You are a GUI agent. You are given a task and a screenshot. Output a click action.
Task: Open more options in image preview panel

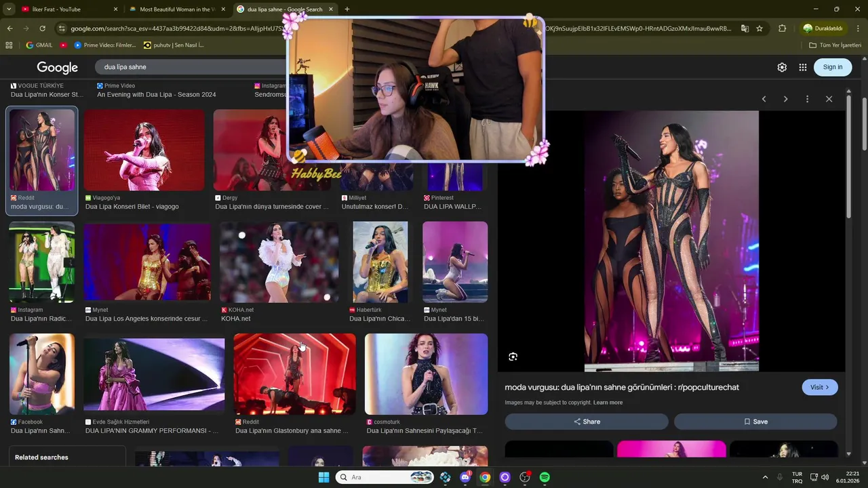click(x=807, y=99)
